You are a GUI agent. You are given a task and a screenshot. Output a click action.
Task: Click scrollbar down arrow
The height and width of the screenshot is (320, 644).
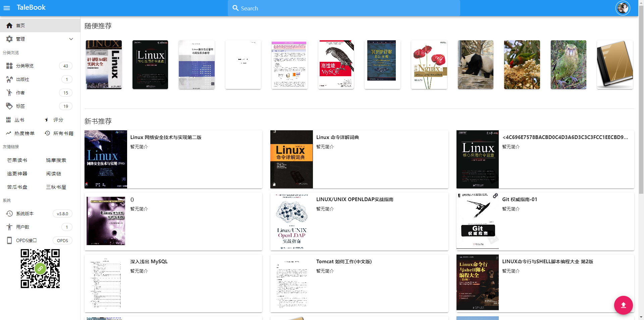(641, 317)
